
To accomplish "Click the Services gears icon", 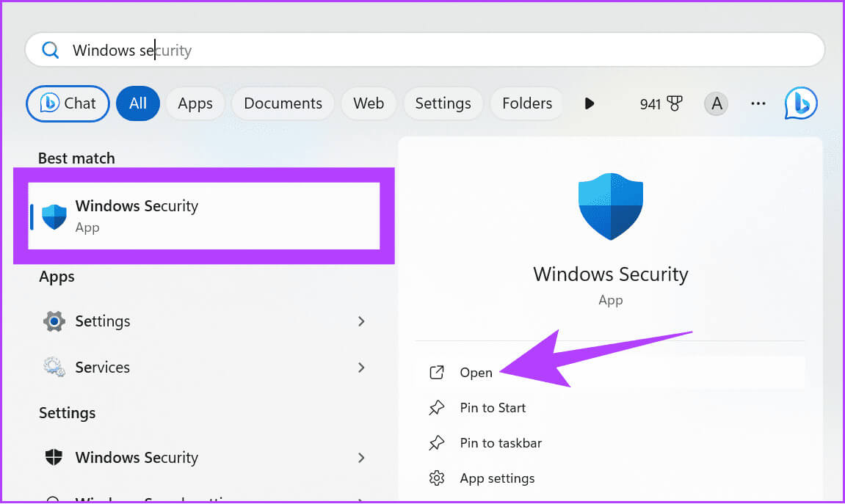I will (54, 368).
